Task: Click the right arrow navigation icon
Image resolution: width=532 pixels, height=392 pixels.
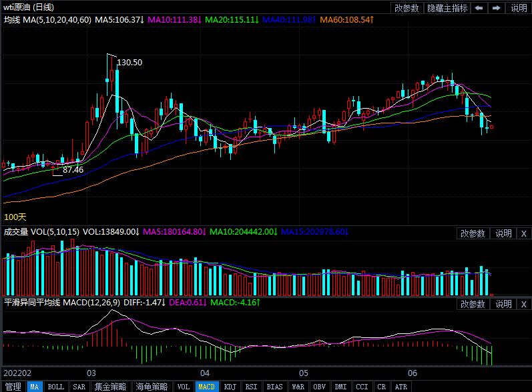Action: click(497, 8)
